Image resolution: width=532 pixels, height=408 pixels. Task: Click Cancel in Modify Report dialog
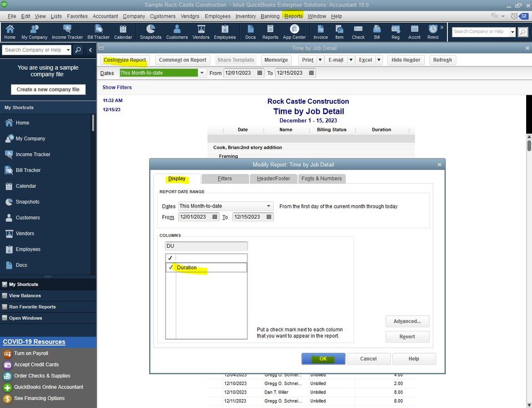(369, 359)
